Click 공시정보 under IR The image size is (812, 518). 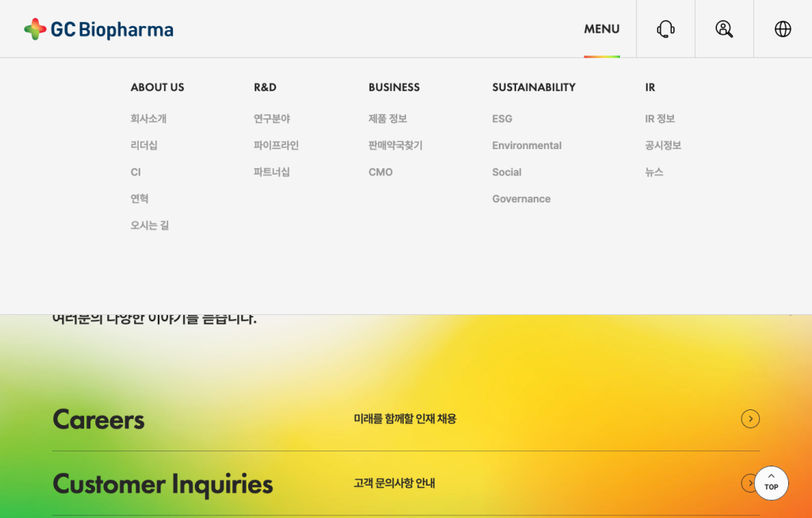click(x=663, y=146)
